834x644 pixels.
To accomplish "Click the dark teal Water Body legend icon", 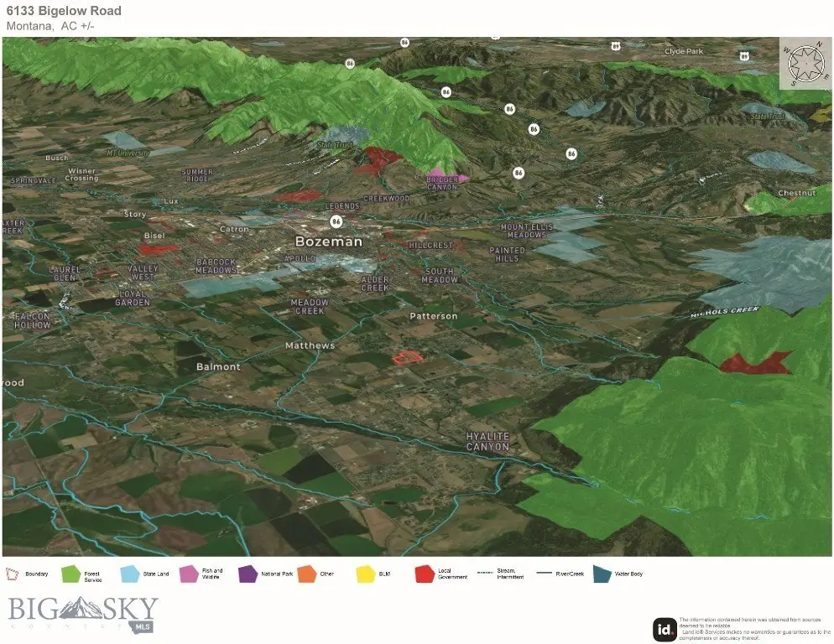I will [602, 574].
